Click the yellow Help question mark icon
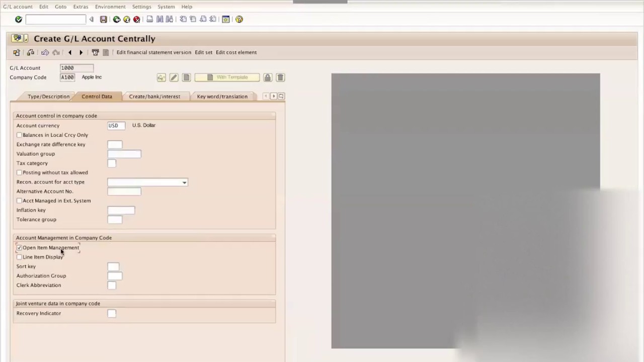Image resolution: width=644 pixels, height=362 pixels. tap(239, 19)
